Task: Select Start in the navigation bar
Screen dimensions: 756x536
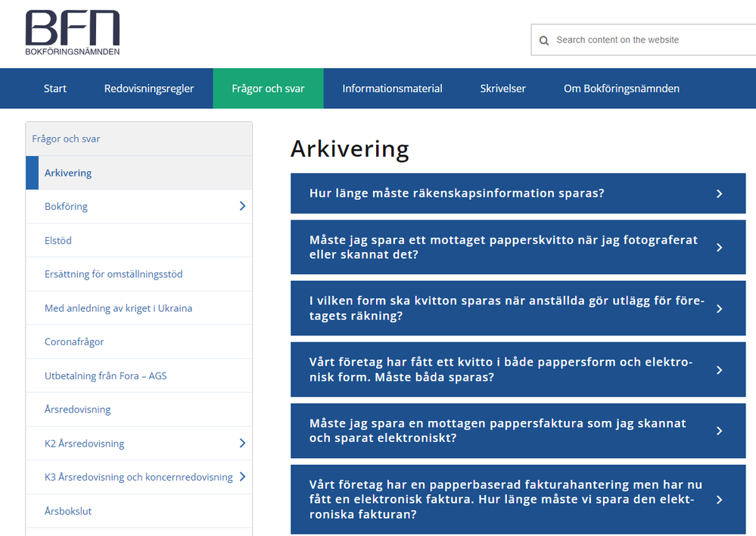Action: click(54, 88)
